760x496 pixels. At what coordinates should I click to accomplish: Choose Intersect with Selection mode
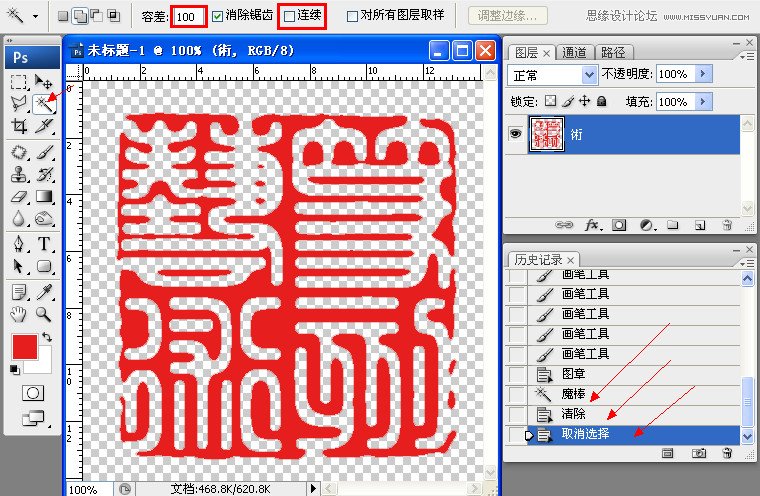click(x=114, y=16)
